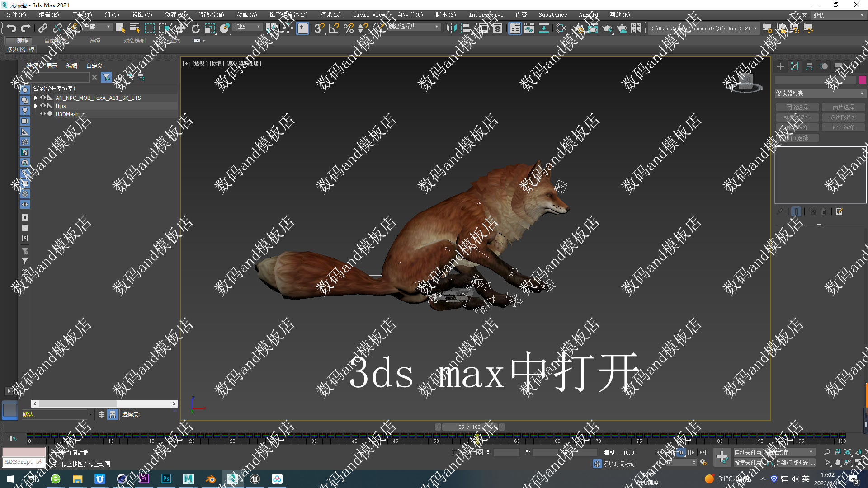Screen dimensions: 868x488
Task: Open the Curve Editor
Action: (529, 28)
